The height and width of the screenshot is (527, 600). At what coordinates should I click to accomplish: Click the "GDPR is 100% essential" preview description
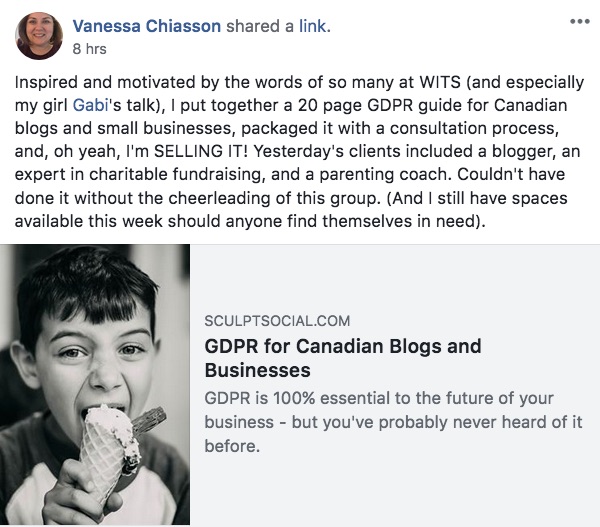392,423
